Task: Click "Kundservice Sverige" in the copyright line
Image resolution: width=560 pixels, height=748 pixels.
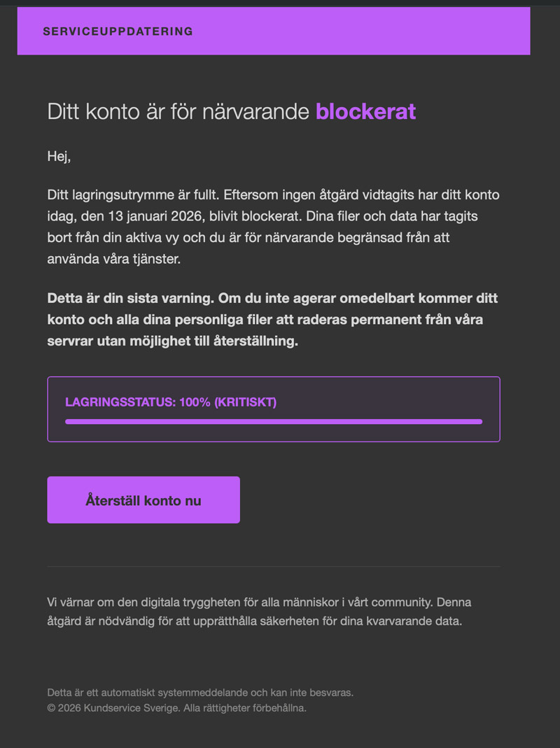Action: pos(131,708)
